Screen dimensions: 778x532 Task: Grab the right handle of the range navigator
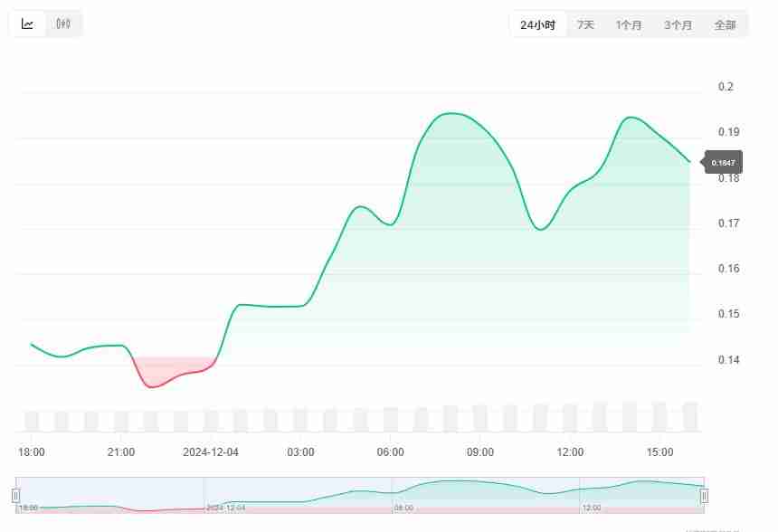click(704, 495)
